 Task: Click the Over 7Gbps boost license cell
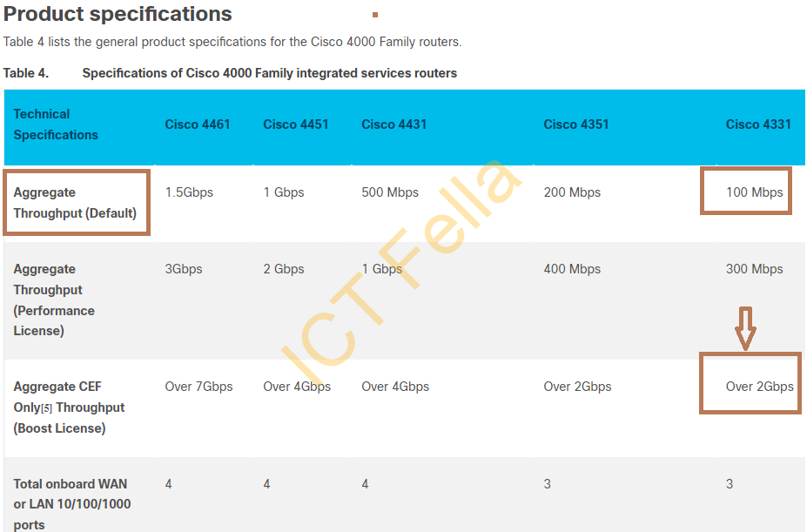[198, 387]
